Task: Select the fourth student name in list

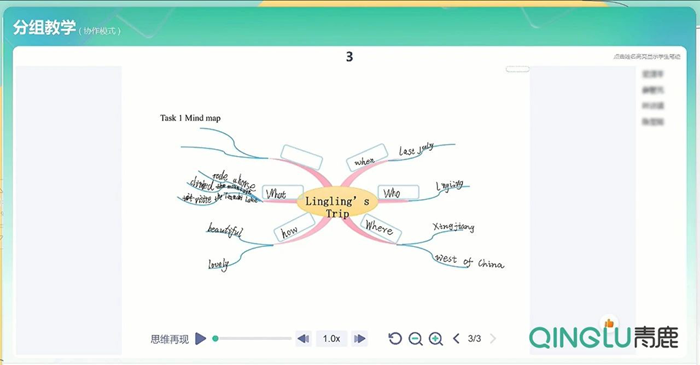Action: (653, 121)
